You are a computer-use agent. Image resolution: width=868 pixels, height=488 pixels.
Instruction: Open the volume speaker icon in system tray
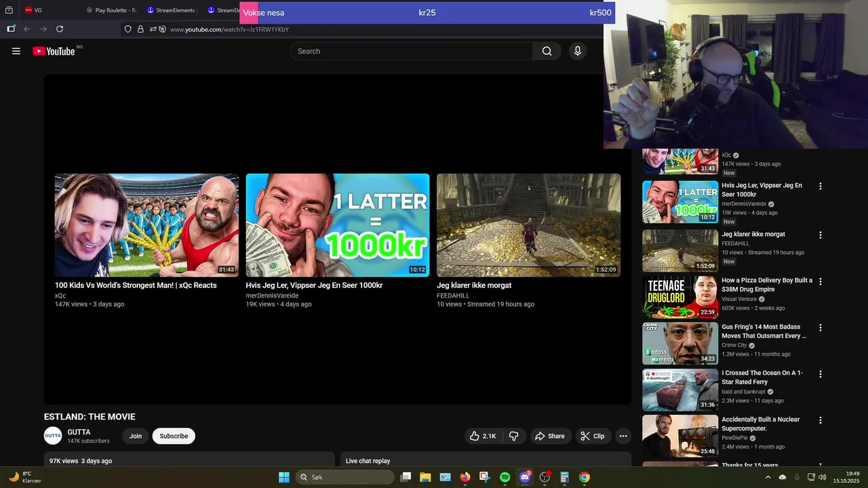[823, 477]
